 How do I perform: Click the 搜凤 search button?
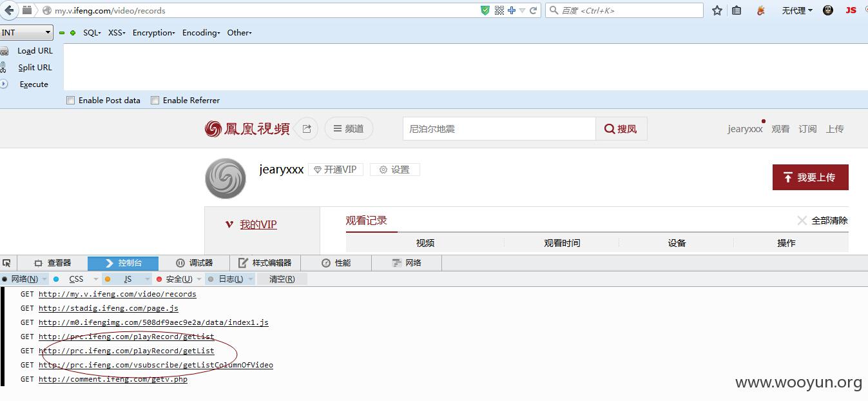pyautogui.click(x=621, y=129)
